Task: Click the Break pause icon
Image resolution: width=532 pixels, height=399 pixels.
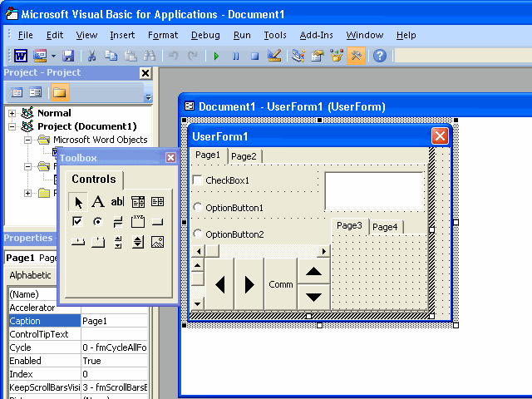Action: click(x=235, y=56)
